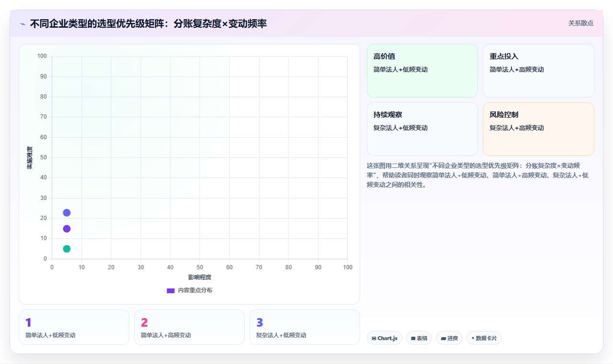This screenshot has height=364, width=613.
Task: Click the 影响程度 x-axis label
Action: [200, 277]
